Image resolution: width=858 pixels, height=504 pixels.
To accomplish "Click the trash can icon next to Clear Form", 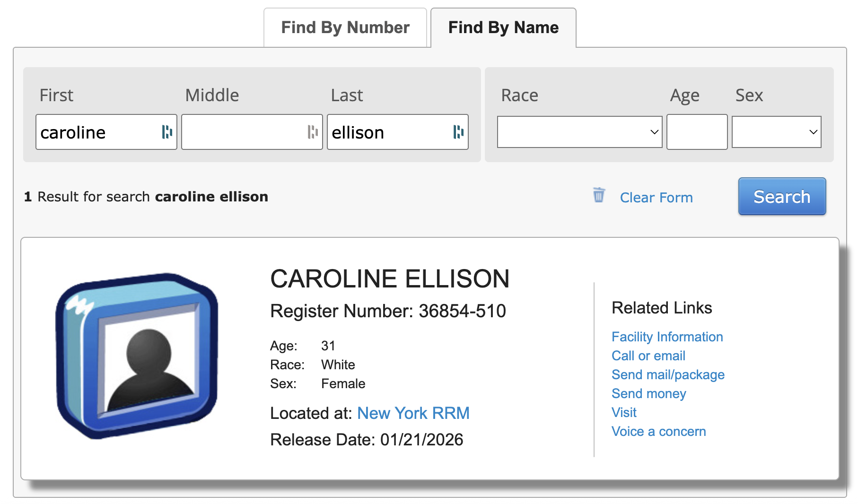I will pos(599,196).
